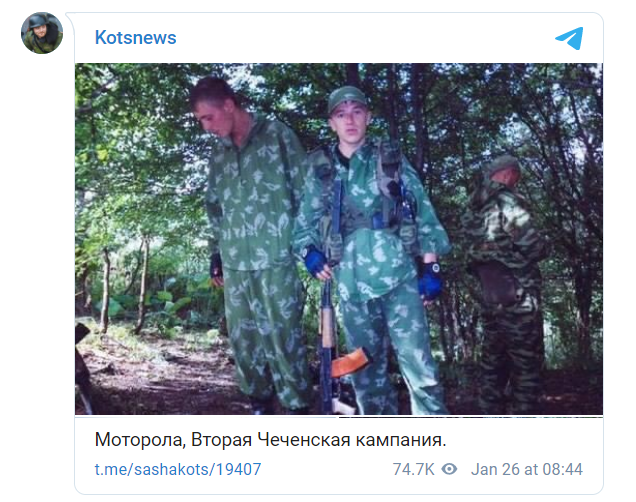
Task: Enlarge the camouflage soldiers image
Action: coord(339,239)
